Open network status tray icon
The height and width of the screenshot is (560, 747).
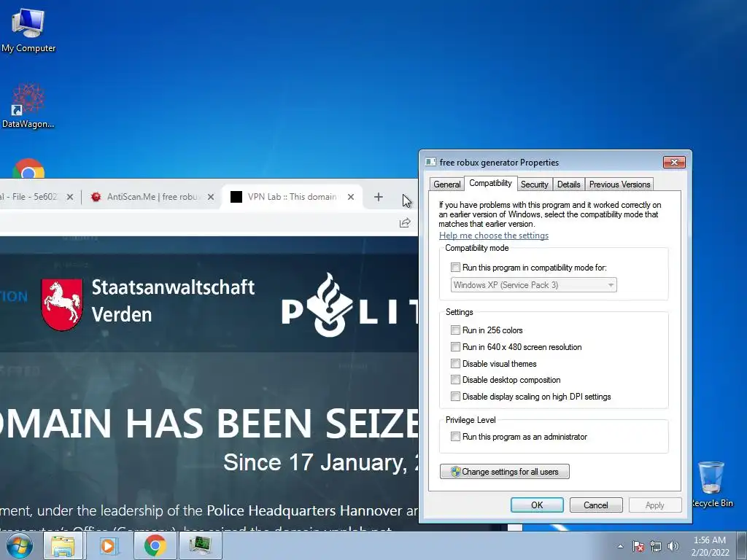(656, 546)
